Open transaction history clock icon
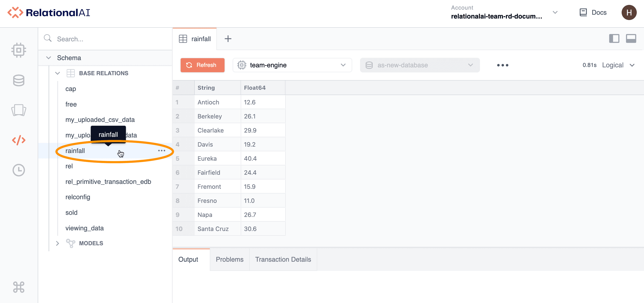This screenshot has height=303, width=644. point(19,170)
